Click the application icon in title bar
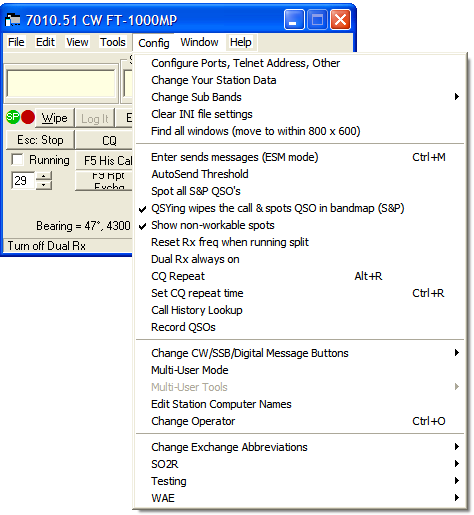 pyautogui.click(x=13, y=20)
